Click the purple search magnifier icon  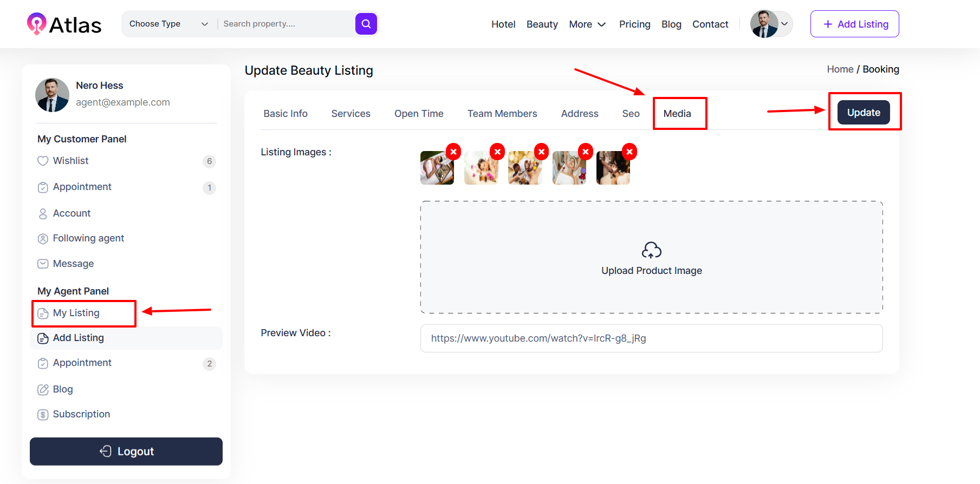click(366, 24)
